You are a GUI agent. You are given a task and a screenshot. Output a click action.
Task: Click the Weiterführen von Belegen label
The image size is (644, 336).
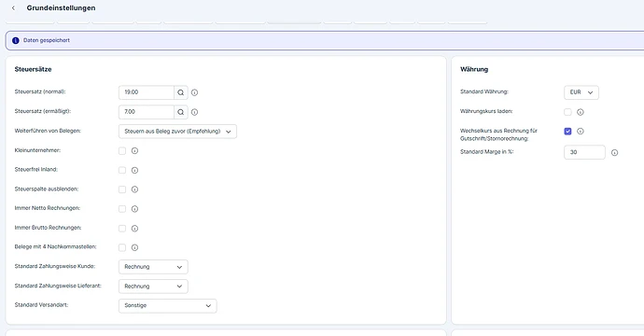[48, 131]
